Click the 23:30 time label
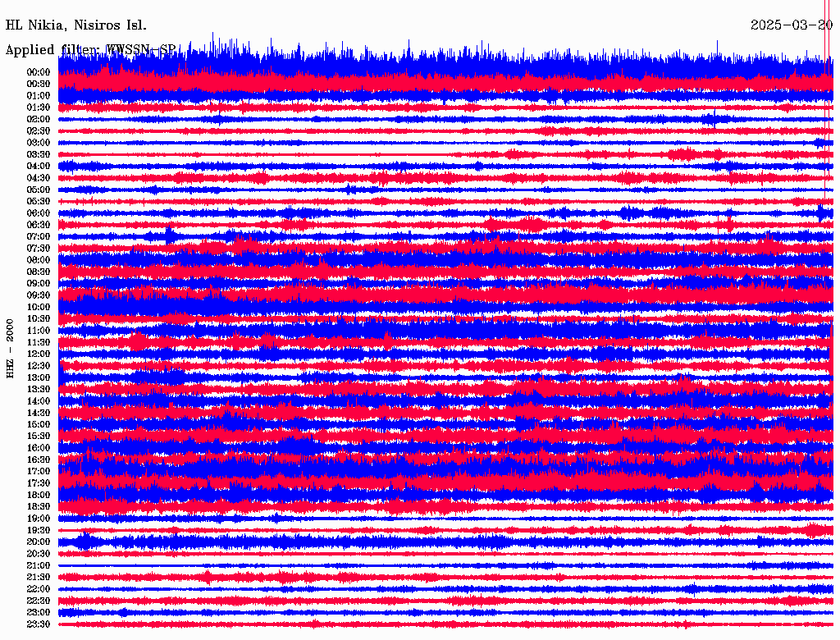Screen dimensions: 840x640 coord(39,624)
